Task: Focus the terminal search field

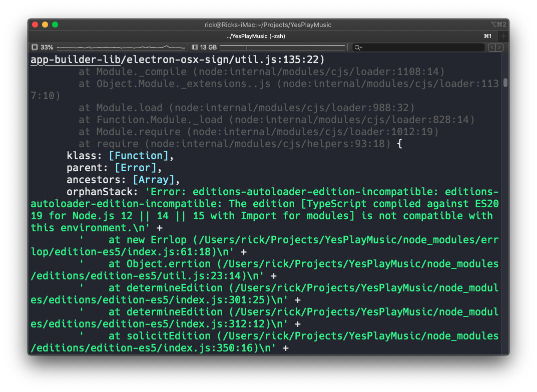Action: 418,48
